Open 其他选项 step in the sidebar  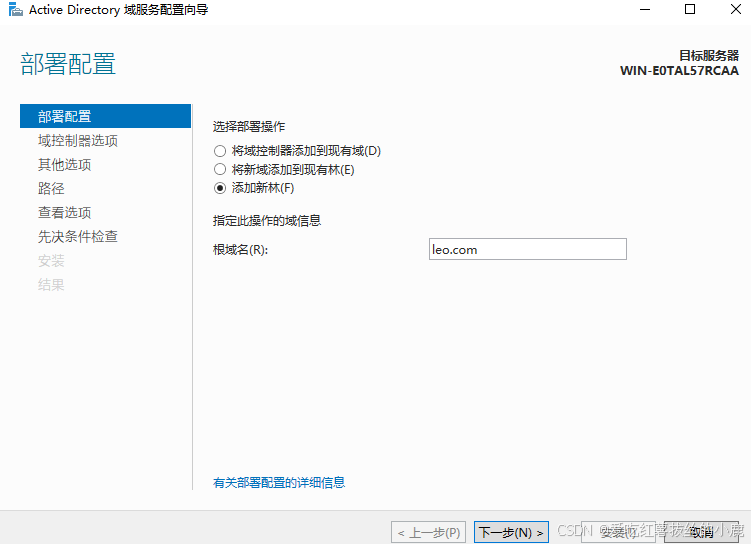(65, 165)
